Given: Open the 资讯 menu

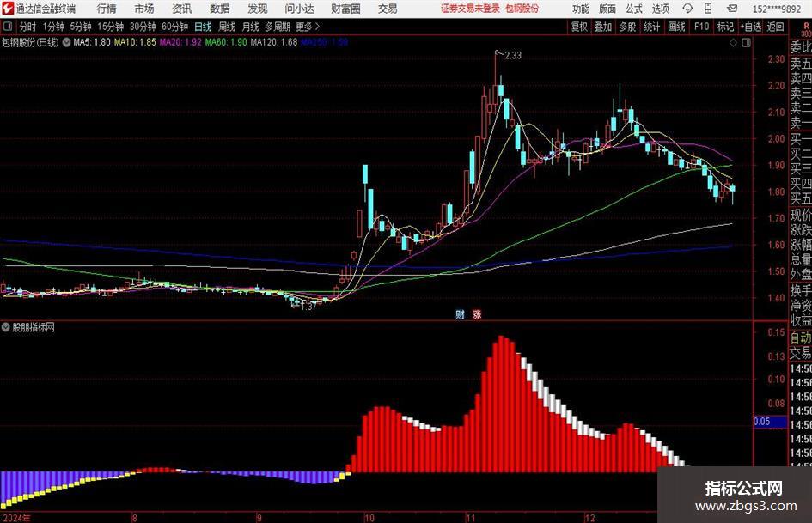Looking at the screenshot, I should (x=182, y=9).
